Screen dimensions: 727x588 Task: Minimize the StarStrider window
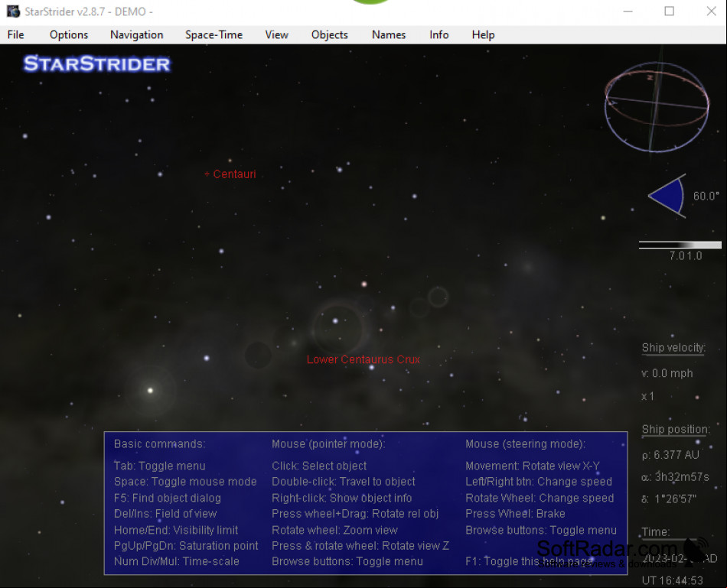coord(628,11)
